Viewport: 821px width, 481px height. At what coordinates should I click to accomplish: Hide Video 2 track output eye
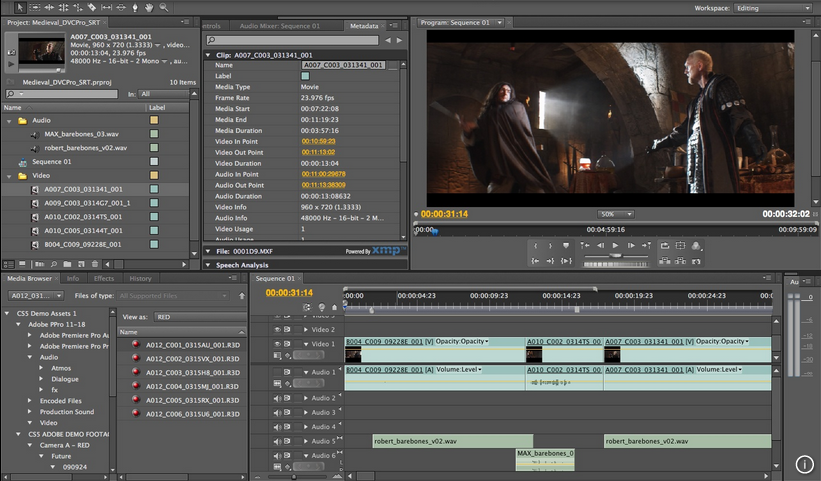click(277, 329)
